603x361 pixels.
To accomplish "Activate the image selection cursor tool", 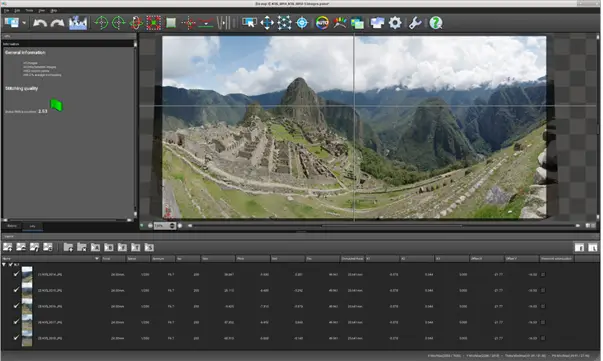I will click(249, 23).
